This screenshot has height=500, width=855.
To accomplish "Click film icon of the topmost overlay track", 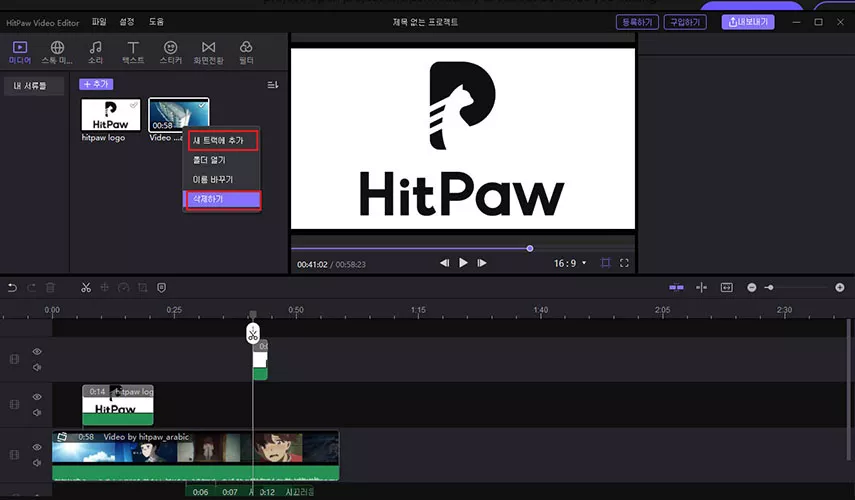I will tap(14, 359).
